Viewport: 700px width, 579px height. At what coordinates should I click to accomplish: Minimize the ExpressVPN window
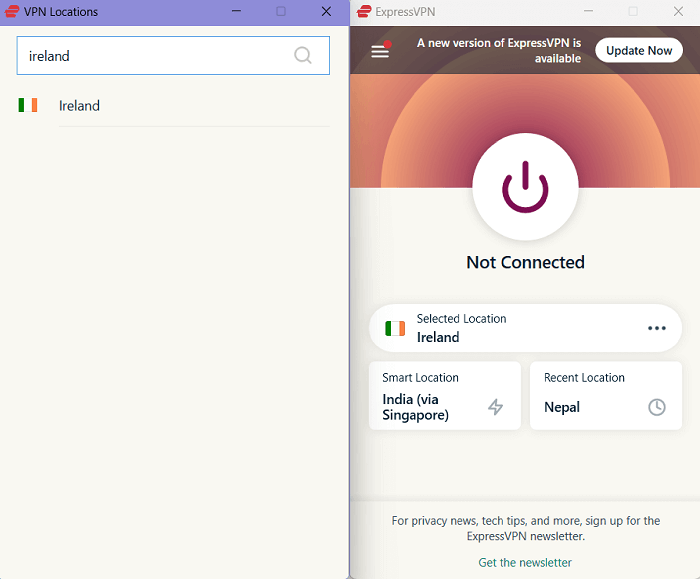[588, 12]
